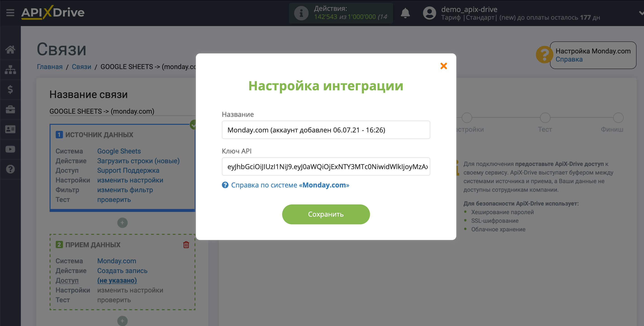Click the Сохранить button
The width and height of the screenshot is (644, 326).
pos(326,214)
